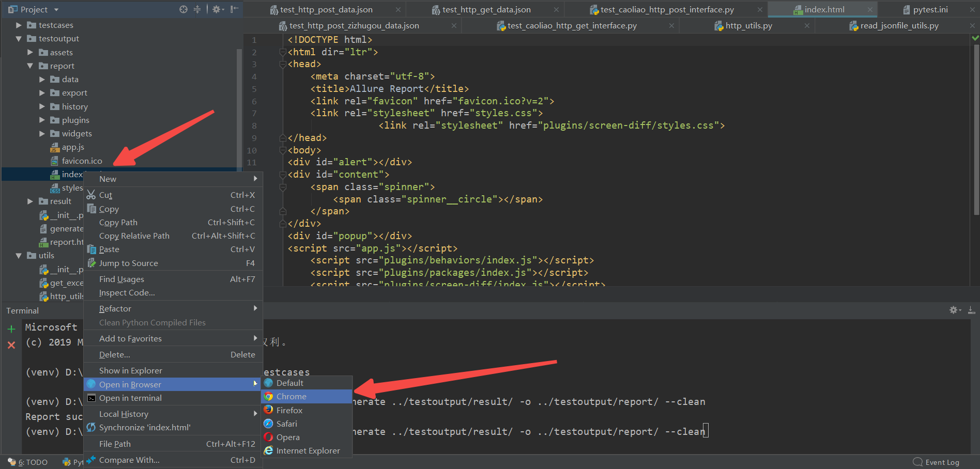Click Delete... in context menu
Viewport: 980px width, 469px height.
(x=173, y=354)
